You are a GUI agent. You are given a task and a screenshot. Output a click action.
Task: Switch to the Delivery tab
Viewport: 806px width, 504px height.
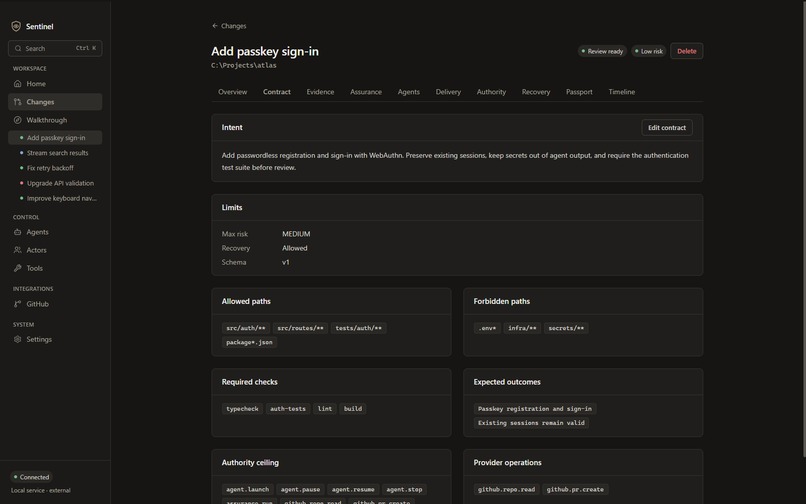[448, 92]
